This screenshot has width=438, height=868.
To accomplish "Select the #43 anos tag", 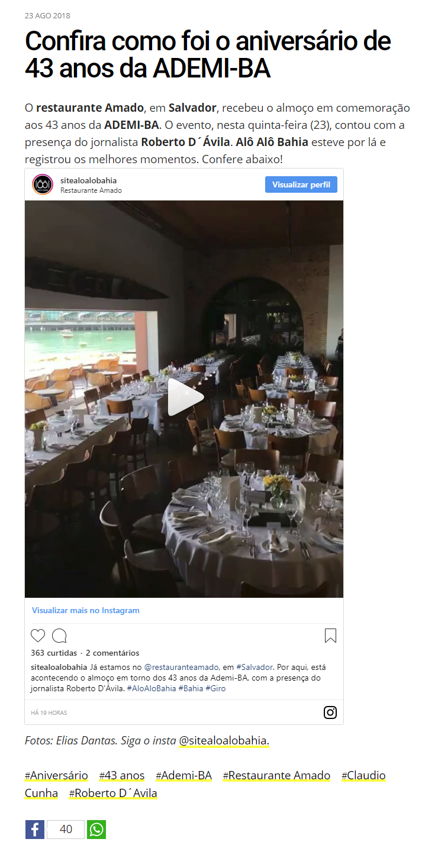I will click(122, 775).
